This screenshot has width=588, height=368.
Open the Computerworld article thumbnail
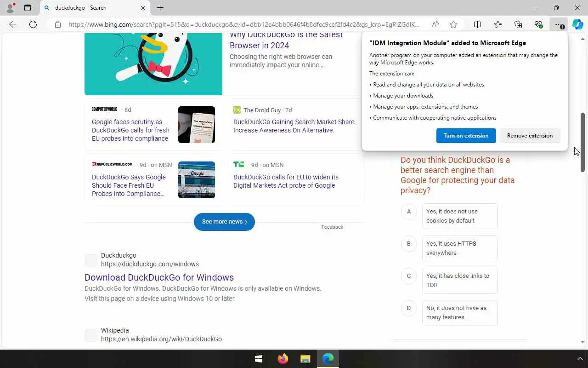197,125
